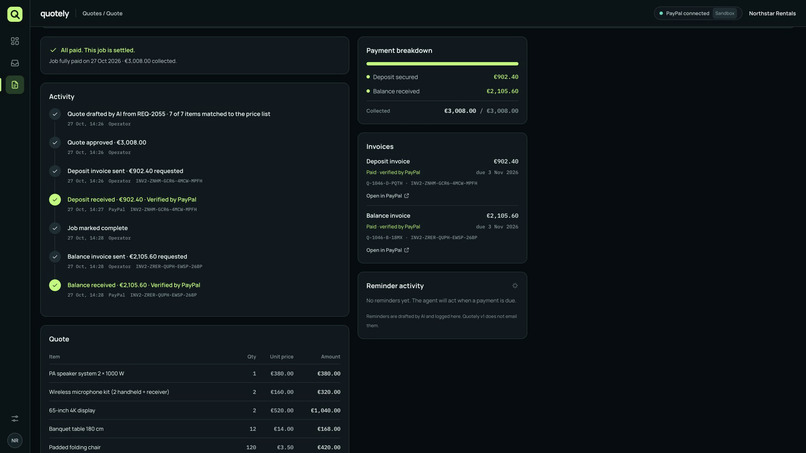The image size is (806, 453).
Task: Click the €1,040.00 amount cell
Action: [325, 411]
